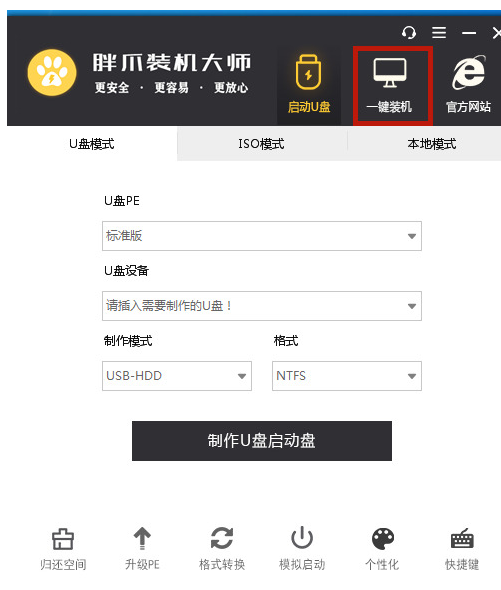Select the 一键装机 monitor icon

[x=390, y=73]
